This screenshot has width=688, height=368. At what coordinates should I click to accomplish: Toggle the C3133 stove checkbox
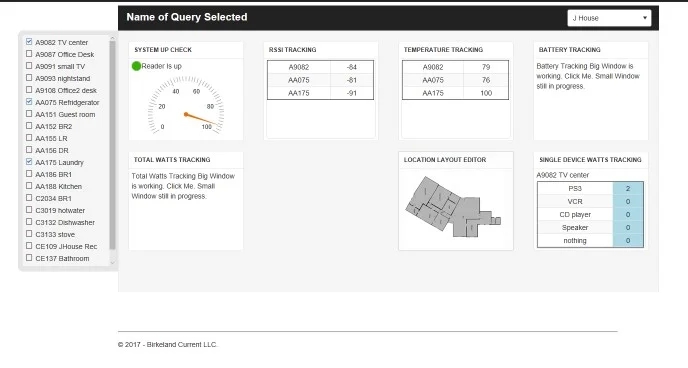pyautogui.click(x=29, y=234)
